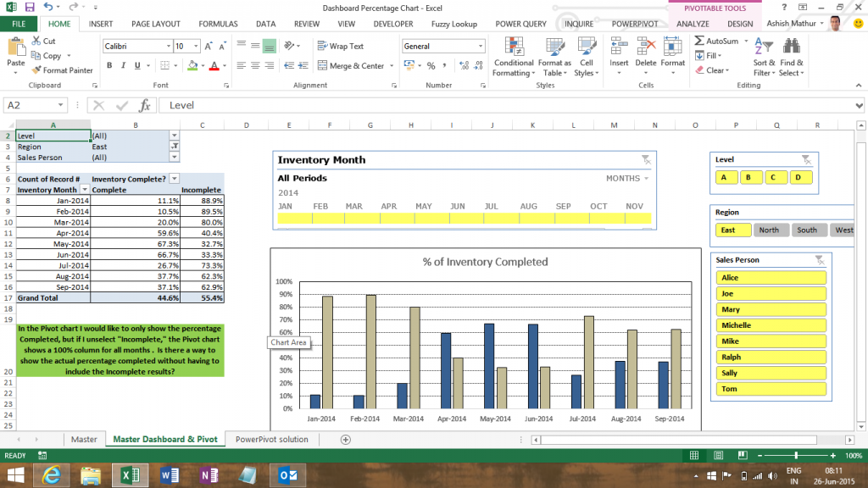Image resolution: width=868 pixels, height=488 pixels.
Task: Click the Format as Table icon
Action: point(554,47)
